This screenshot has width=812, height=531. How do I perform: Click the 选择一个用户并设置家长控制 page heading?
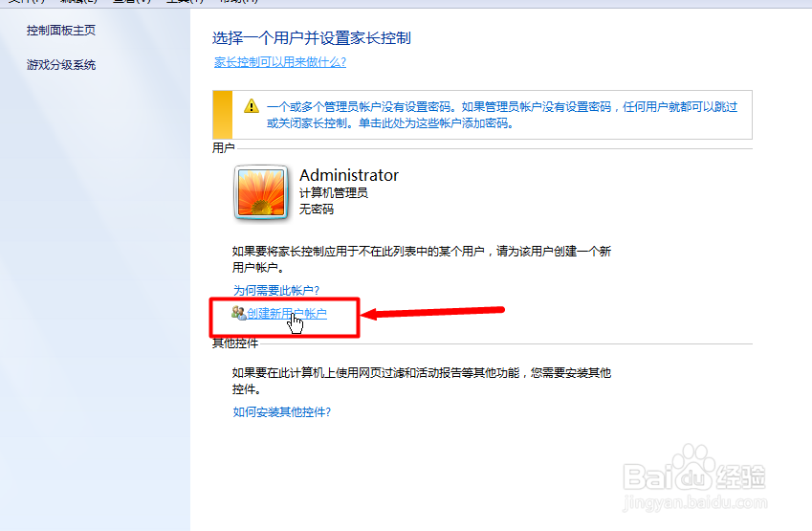(311, 38)
